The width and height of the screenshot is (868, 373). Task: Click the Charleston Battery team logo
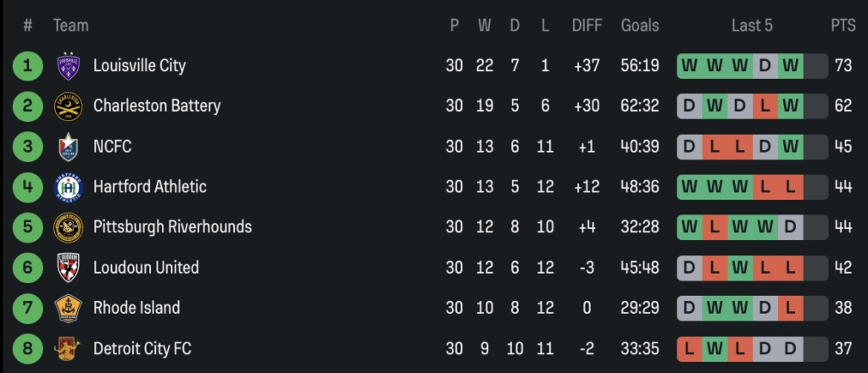68,106
